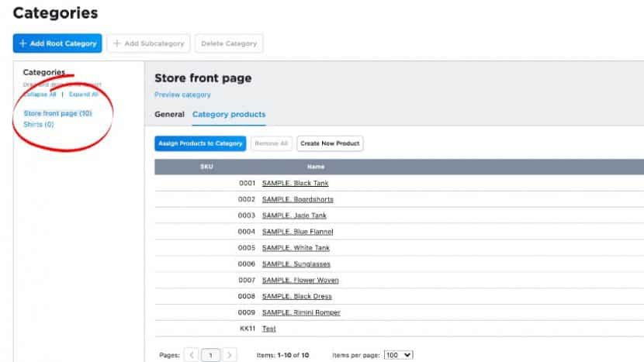Open the SAMPLE. Rimini Romper product

(301, 312)
